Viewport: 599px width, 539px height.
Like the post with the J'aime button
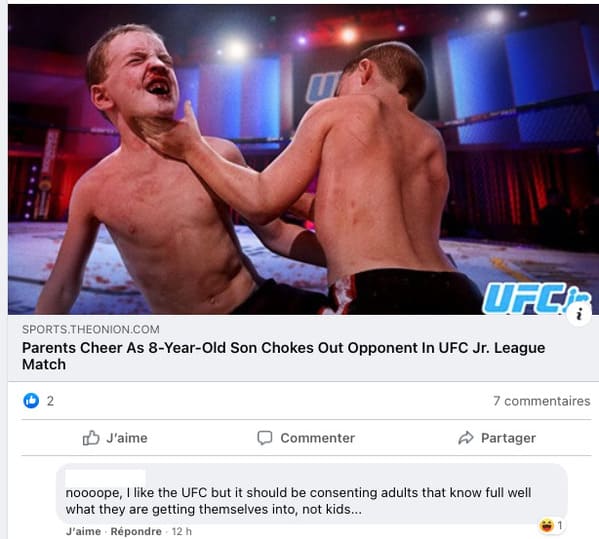(x=115, y=438)
